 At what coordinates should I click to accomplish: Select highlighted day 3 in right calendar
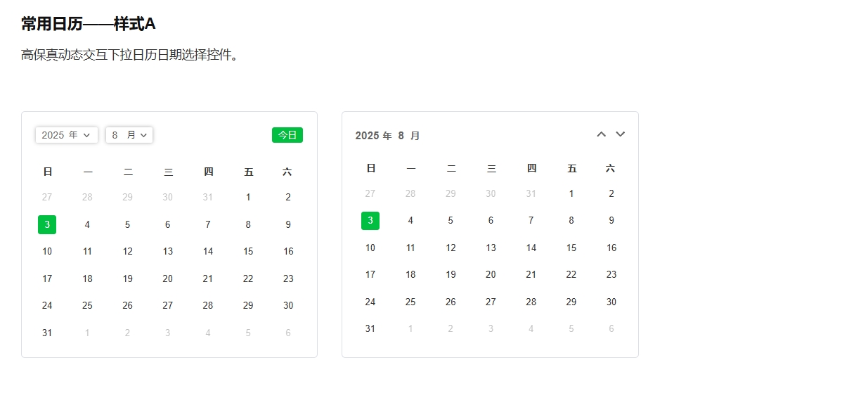click(370, 221)
